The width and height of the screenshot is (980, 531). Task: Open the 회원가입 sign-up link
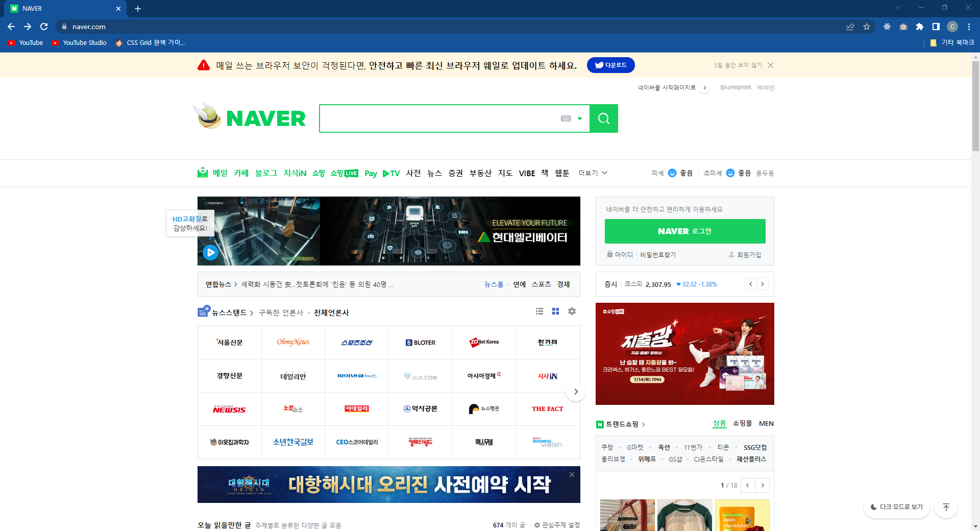coord(745,255)
